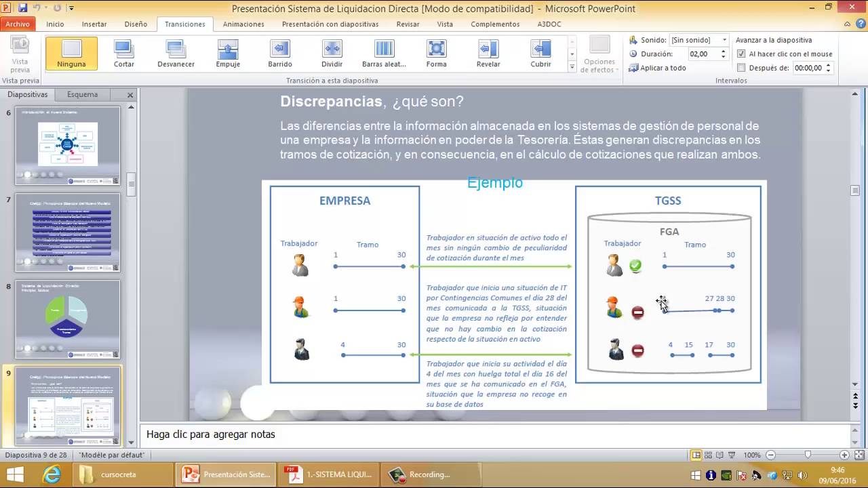Switch to Reading view in status bar

(x=719, y=455)
